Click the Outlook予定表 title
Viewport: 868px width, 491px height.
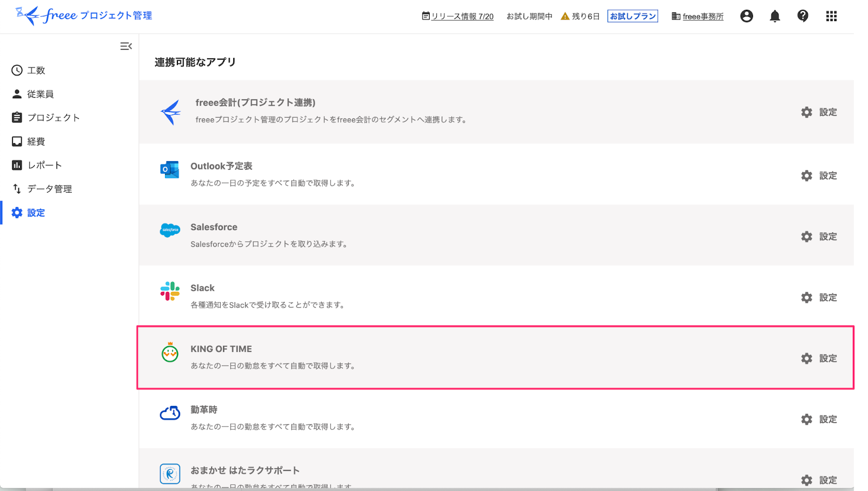pos(221,166)
